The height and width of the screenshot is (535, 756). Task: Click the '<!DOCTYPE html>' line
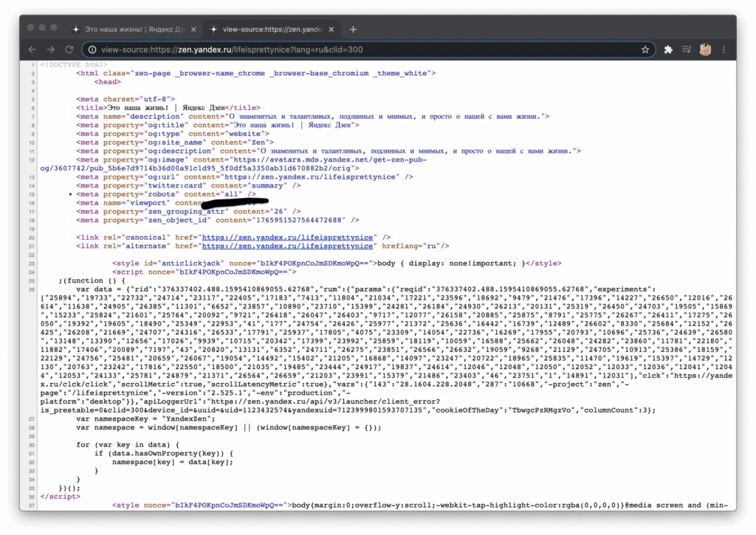(x=74, y=65)
